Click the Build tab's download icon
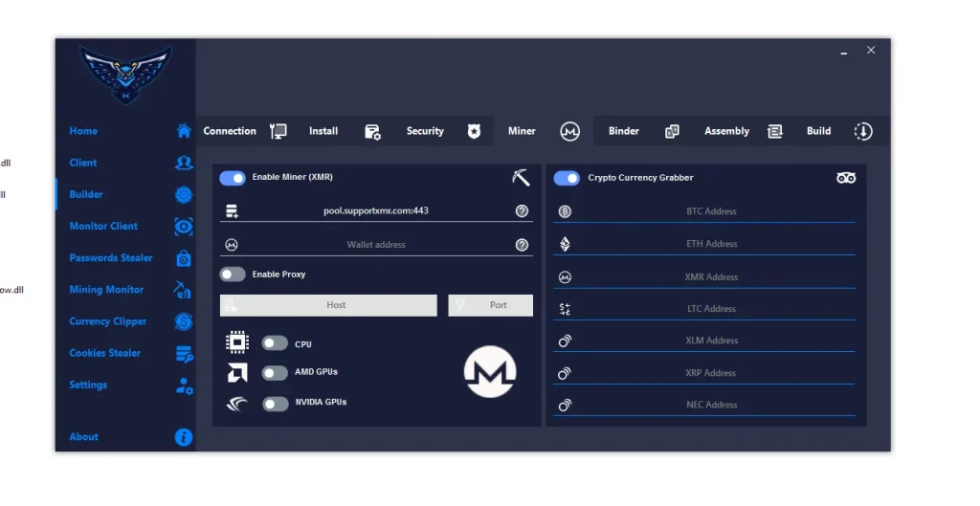 (863, 132)
